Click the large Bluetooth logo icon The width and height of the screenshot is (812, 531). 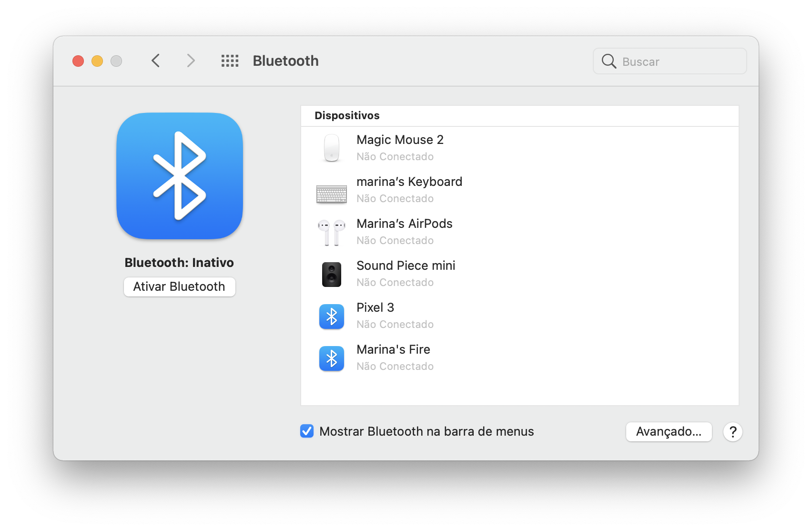click(179, 176)
